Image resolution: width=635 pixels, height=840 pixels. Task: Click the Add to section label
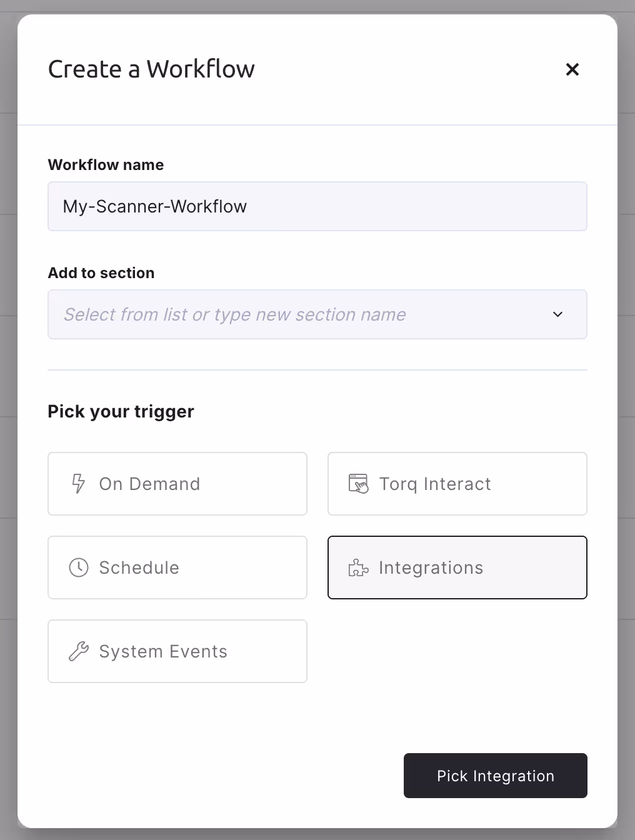pyautogui.click(x=101, y=273)
